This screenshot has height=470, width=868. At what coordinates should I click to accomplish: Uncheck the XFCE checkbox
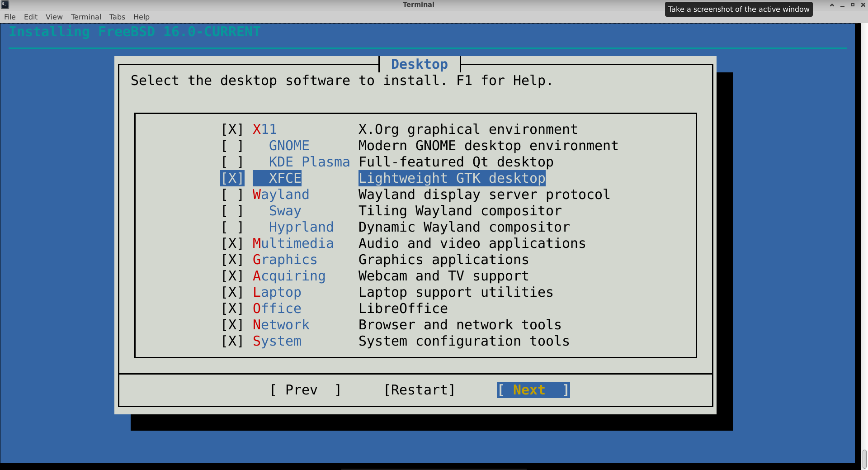232,178
